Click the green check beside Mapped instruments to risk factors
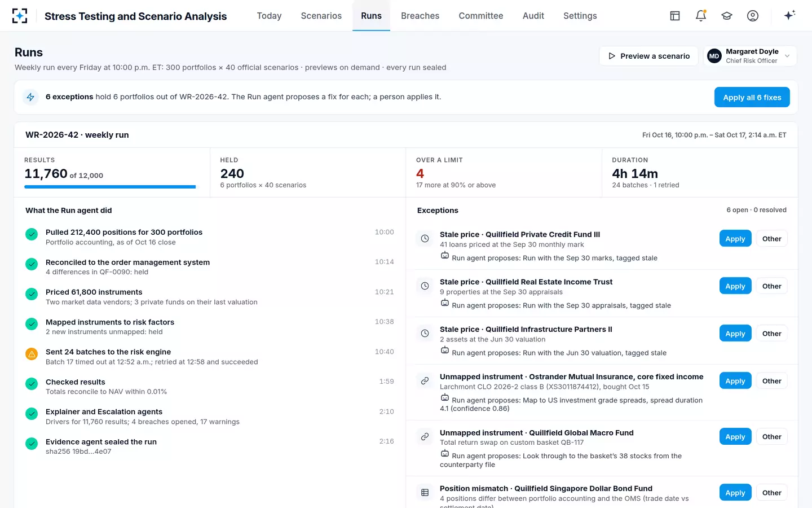Image resolution: width=812 pixels, height=508 pixels. tap(32, 324)
